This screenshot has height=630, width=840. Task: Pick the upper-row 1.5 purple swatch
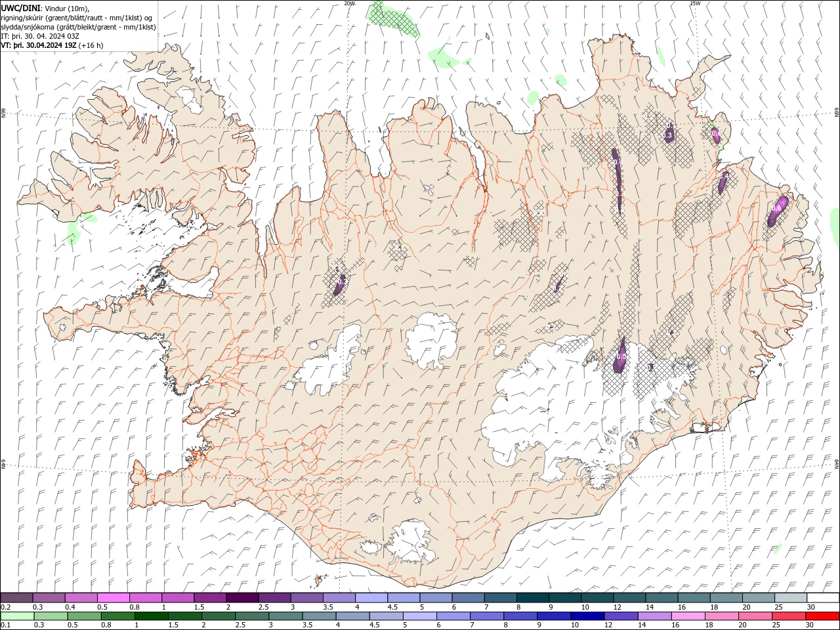coord(210,598)
